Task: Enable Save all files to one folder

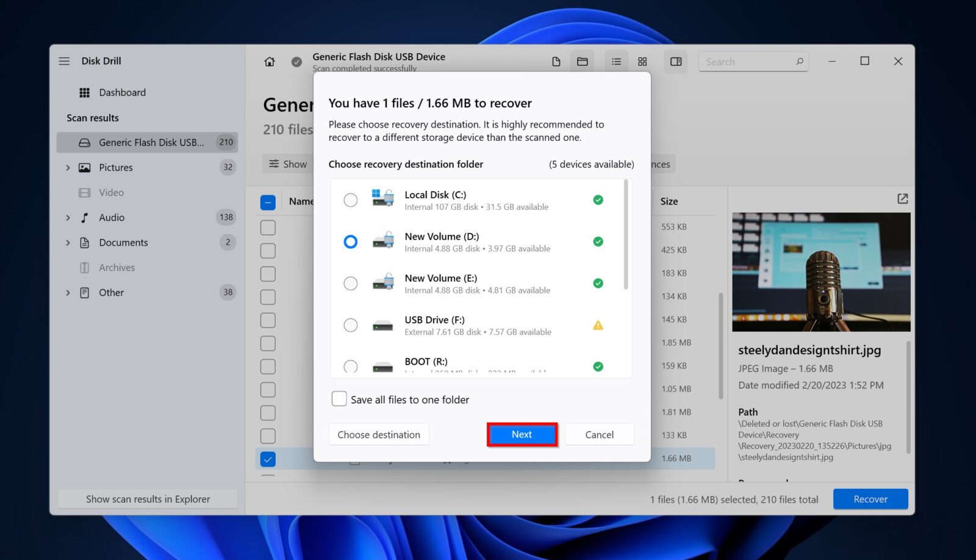Action: [x=340, y=398]
